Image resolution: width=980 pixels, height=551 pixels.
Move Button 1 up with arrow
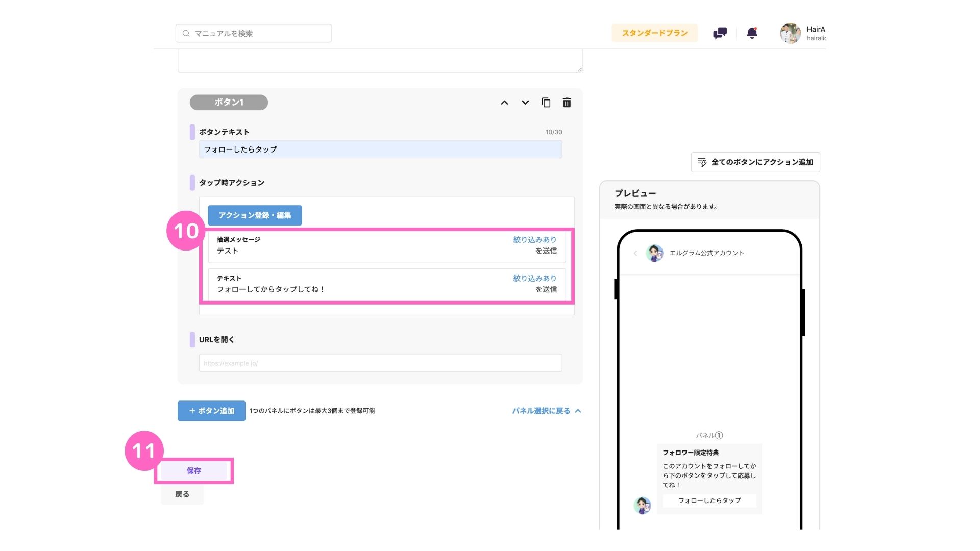click(504, 103)
